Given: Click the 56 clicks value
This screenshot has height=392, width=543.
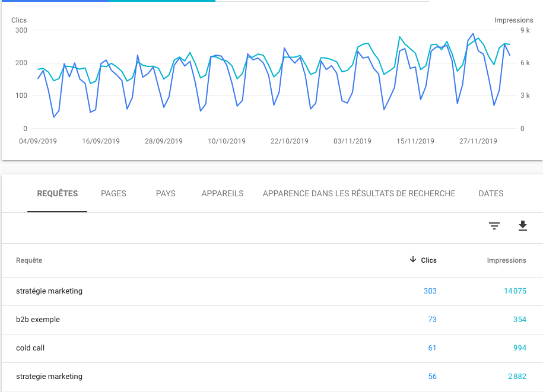Looking at the screenshot, I should (432, 377).
